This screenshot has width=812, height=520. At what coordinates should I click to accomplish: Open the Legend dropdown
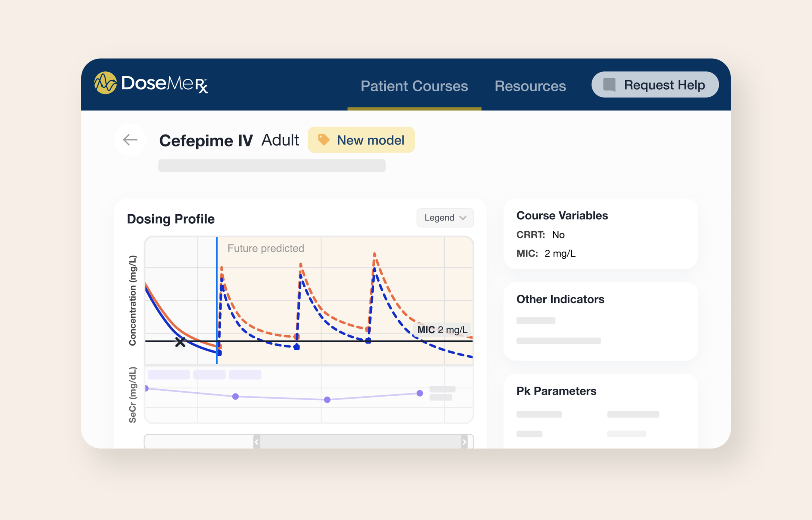click(x=444, y=218)
